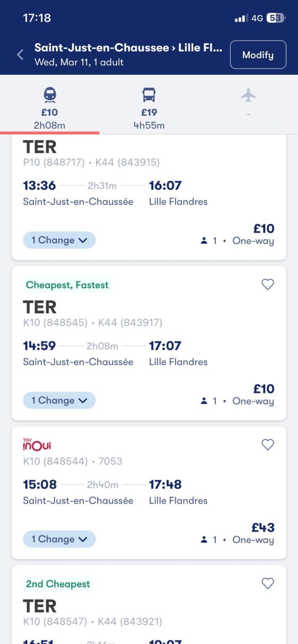298x644 pixels.
Task: Click the red selected-tab indicator bar
Action: 49,131
